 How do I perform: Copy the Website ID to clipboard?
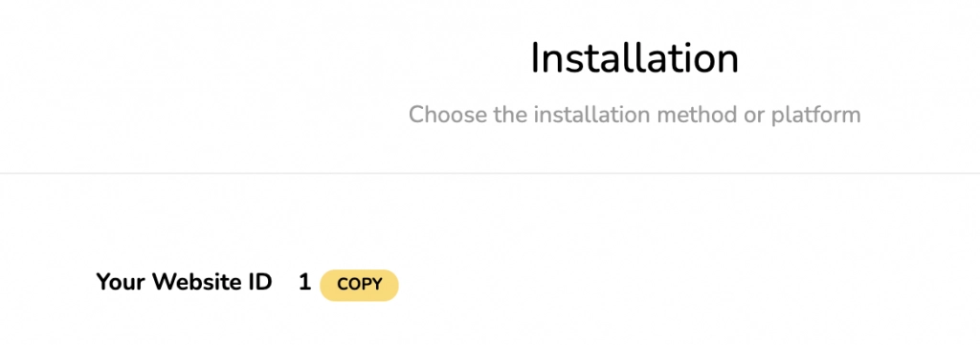coord(359,285)
